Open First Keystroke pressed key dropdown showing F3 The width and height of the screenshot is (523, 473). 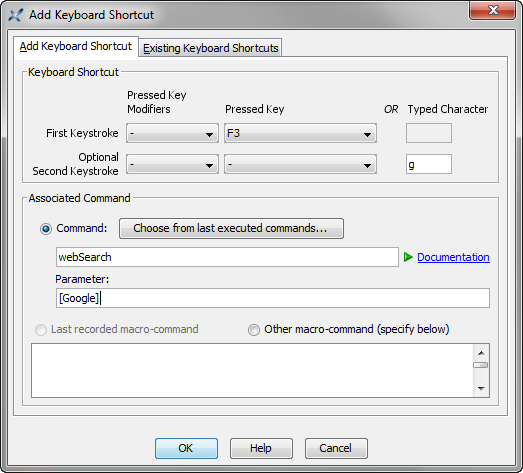300,133
